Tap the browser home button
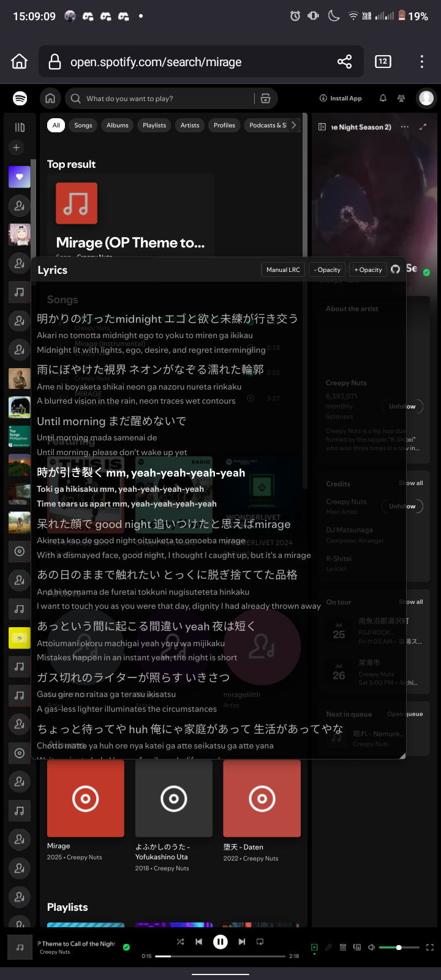The width and height of the screenshot is (441, 980). (20, 61)
